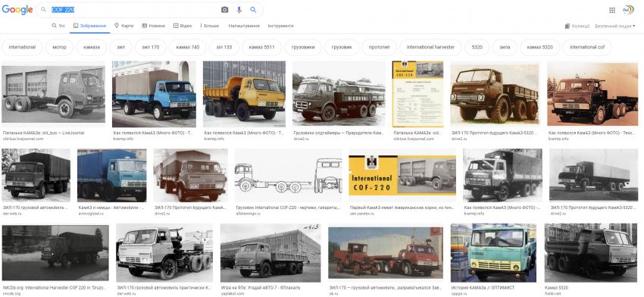Switch to the Карти tab
The image size is (644, 297).
pyautogui.click(x=123, y=26)
